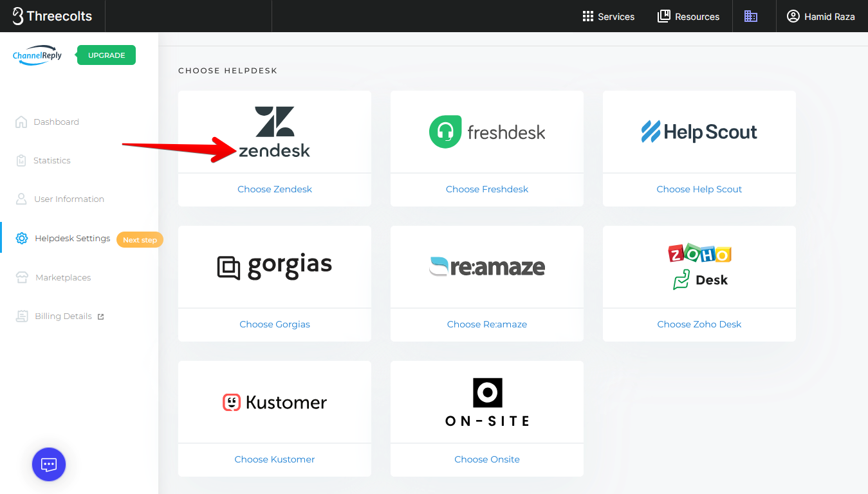
Task: Open the chat support bubble
Action: point(49,464)
